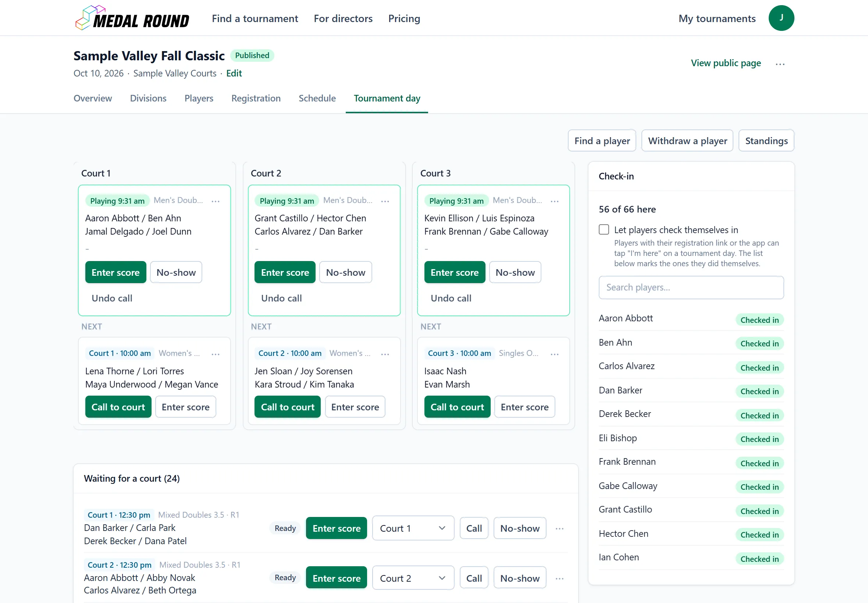The width and height of the screenshot is (868, 603).
Task: Open Standings
Action: 766,140
